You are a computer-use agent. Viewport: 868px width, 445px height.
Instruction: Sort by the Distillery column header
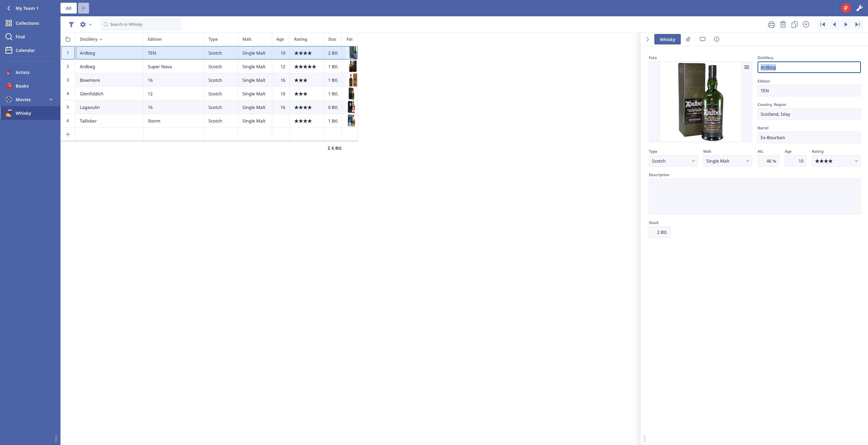point(109,39)
